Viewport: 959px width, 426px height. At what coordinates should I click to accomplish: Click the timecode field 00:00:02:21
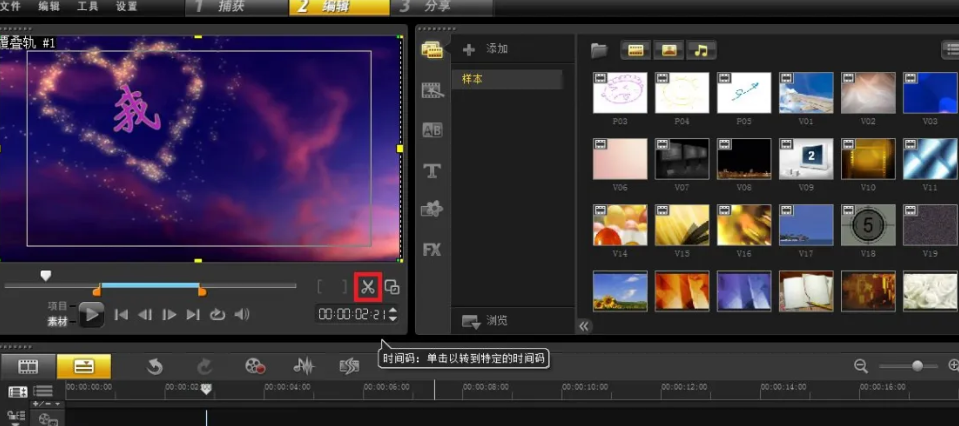click(352, 314)
